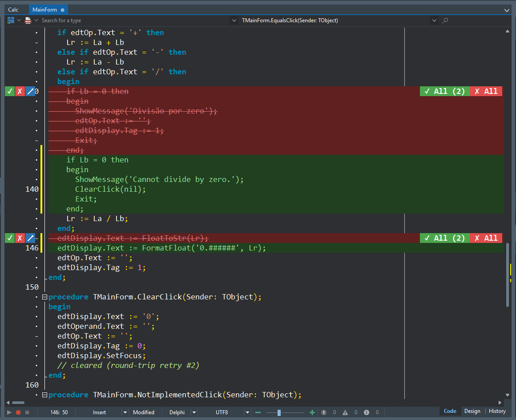The image size is (516, 420).
Task: Start macro recording with red record button
Action: [18, 412]
